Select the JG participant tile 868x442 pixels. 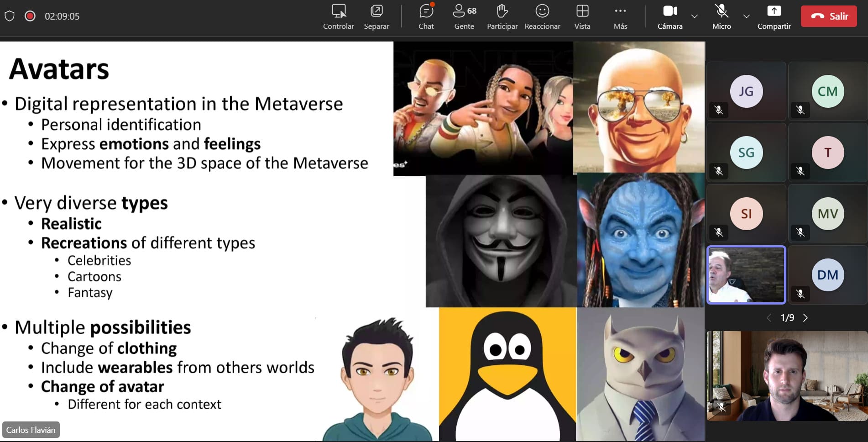coord(746,91)
